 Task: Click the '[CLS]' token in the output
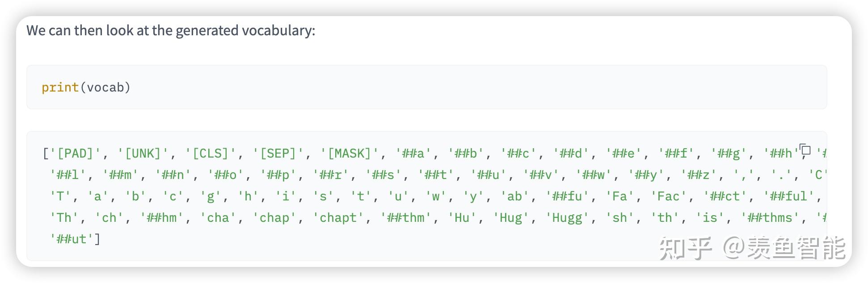[x=211, y=154]
